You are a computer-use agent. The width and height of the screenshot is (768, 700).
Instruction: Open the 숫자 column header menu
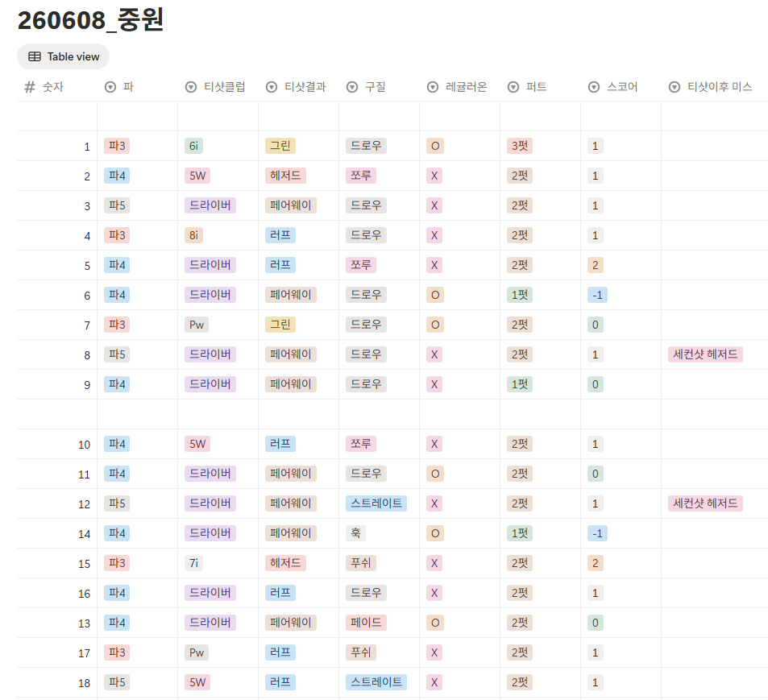click(57, 87)
